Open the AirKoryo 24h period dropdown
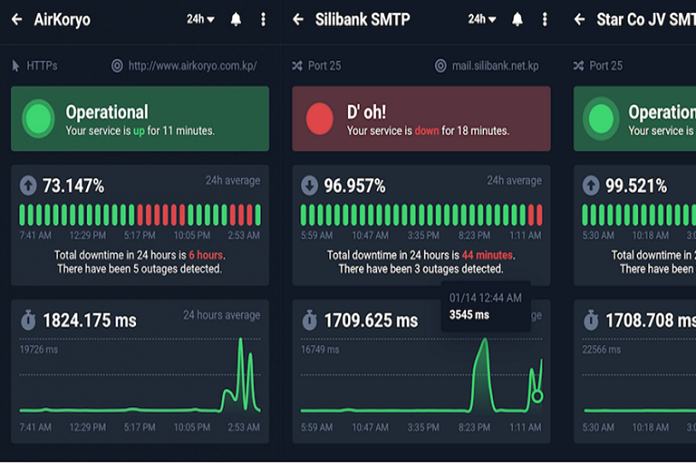 tap(200, 19)
